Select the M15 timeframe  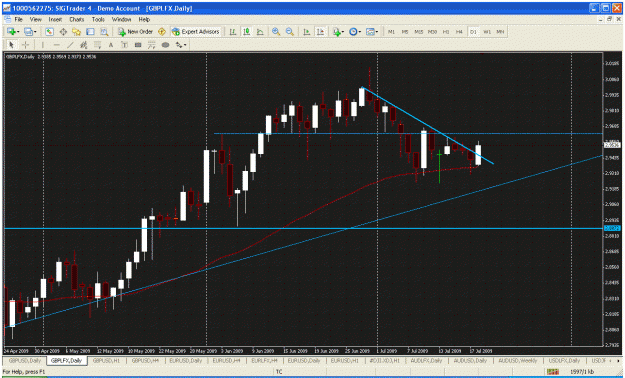418,32
